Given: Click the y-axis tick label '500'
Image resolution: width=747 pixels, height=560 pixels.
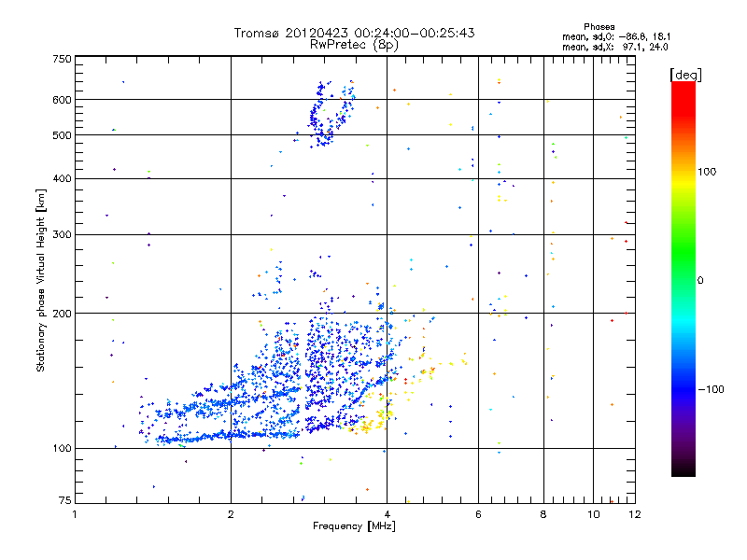Looking at the screenshot, I should [62, 135].
